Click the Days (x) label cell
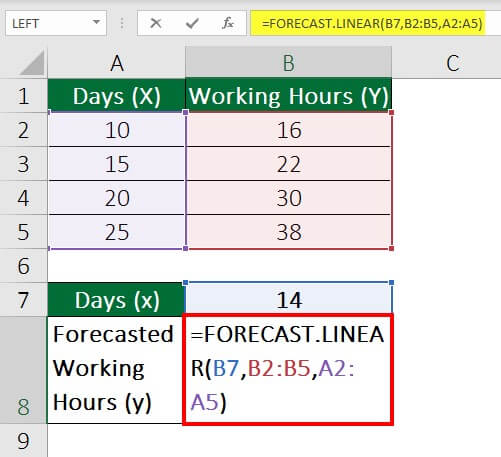Screen dimensions: 501x457 116,300
